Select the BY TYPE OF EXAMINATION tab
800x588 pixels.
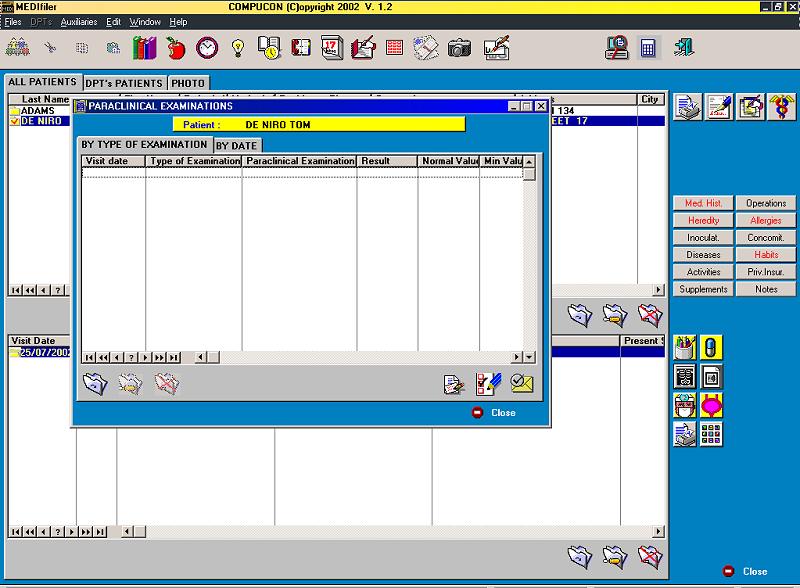pyautogui.click(x=144, y=144)
